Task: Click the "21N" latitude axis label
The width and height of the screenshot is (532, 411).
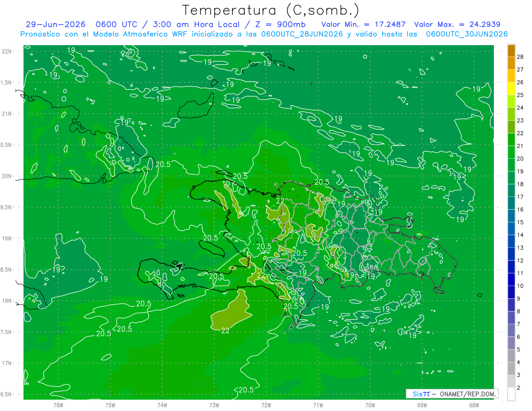Action: coord(8,114)
